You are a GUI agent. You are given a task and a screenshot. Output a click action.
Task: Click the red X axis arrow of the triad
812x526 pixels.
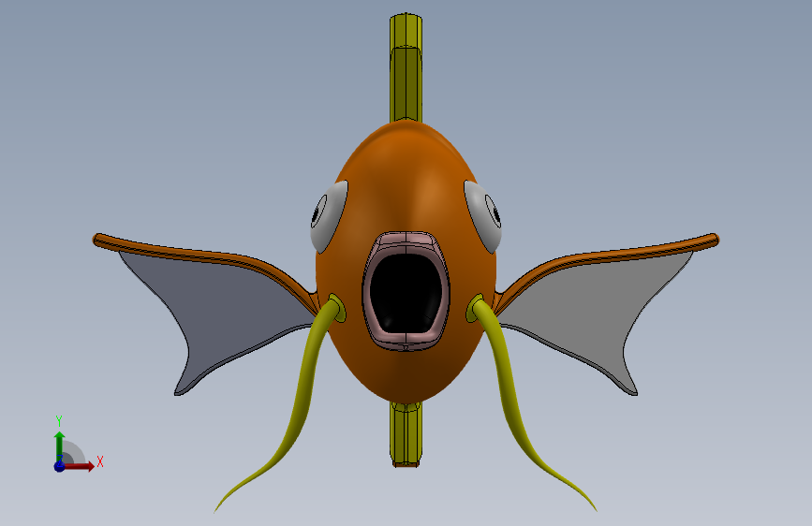(79, 466)
